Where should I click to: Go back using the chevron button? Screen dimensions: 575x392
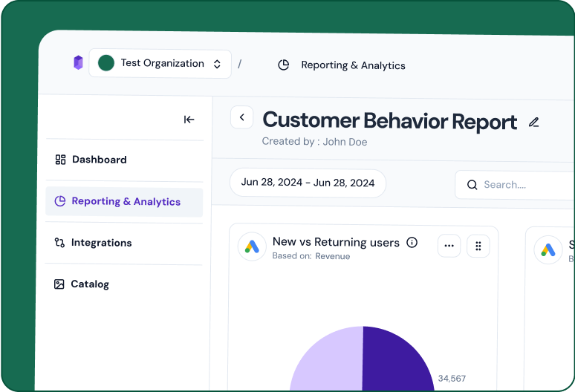pyautogui.click(x=242, y=117)
